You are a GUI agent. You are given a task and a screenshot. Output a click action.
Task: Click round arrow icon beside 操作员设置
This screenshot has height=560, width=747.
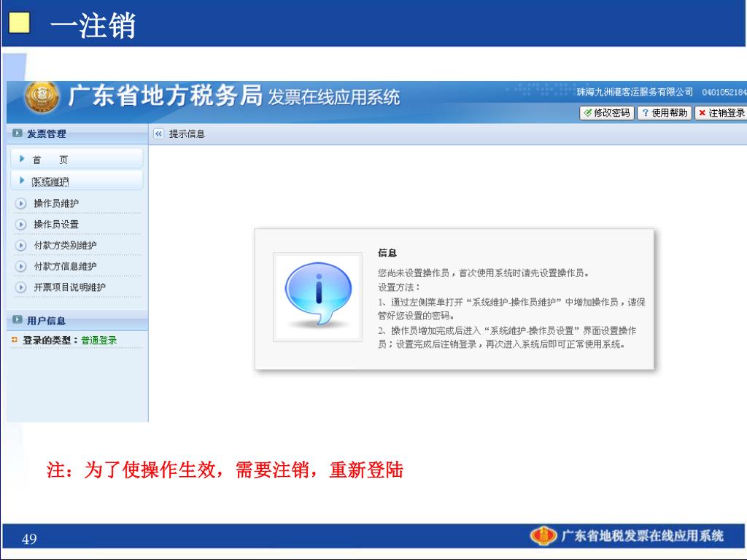(20, 225)
